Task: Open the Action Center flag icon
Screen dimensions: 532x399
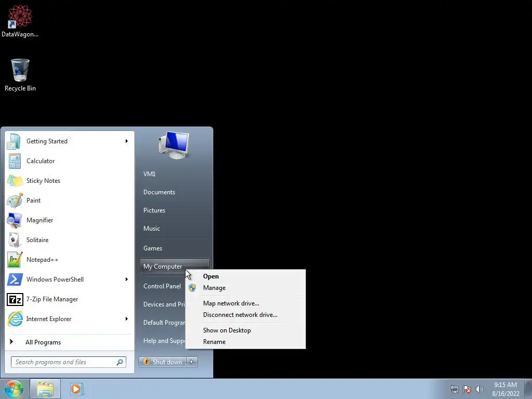Action: (x=467, y=389)
